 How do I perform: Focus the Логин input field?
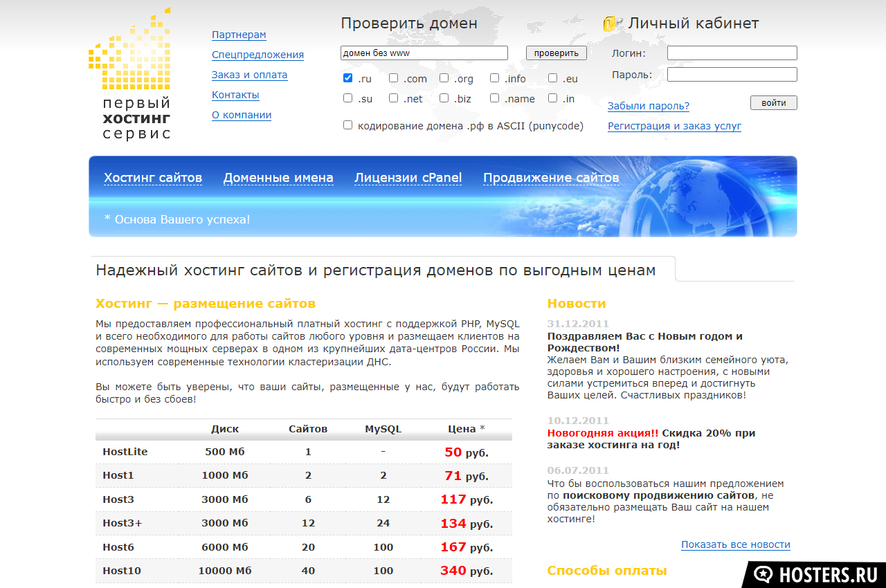click(x=732, y=53)
